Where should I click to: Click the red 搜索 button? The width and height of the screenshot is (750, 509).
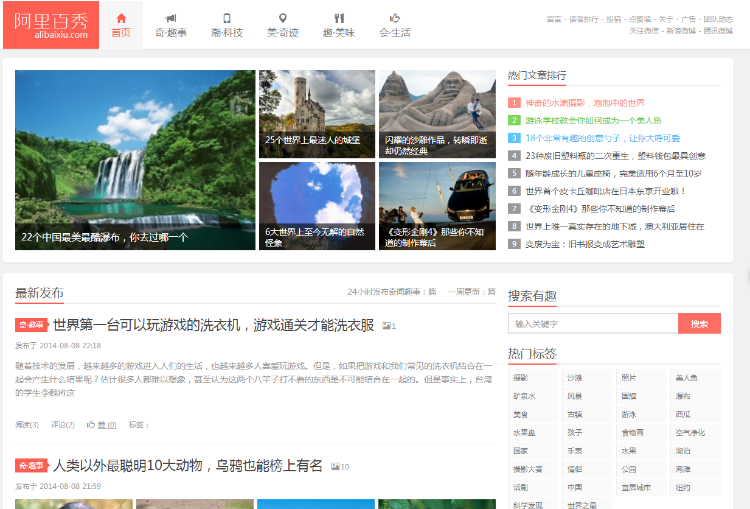point(699,324)
